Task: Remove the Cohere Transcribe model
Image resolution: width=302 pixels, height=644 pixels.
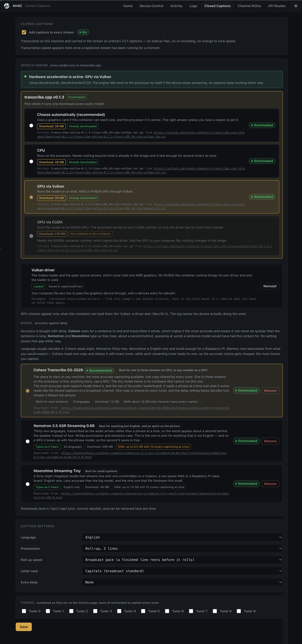Action: [x=270, y=390]
